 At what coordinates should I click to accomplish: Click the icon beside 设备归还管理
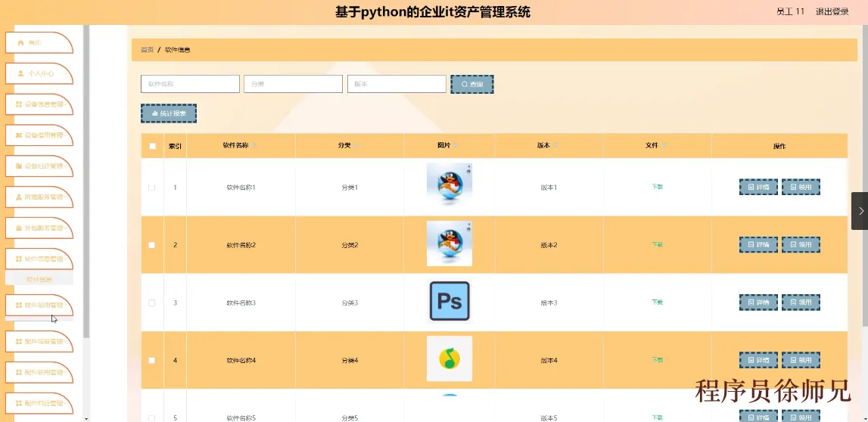click(x=19, y=166)
